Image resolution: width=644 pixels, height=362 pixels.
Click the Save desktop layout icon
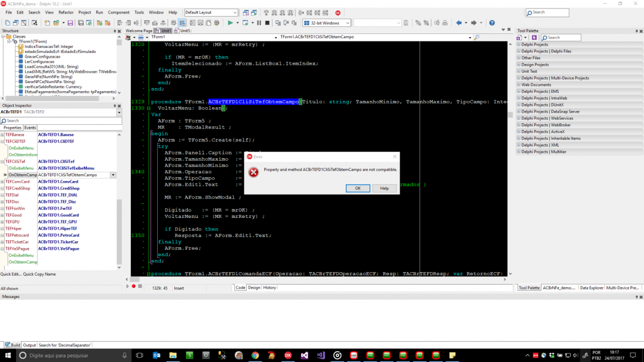(246, 13)
